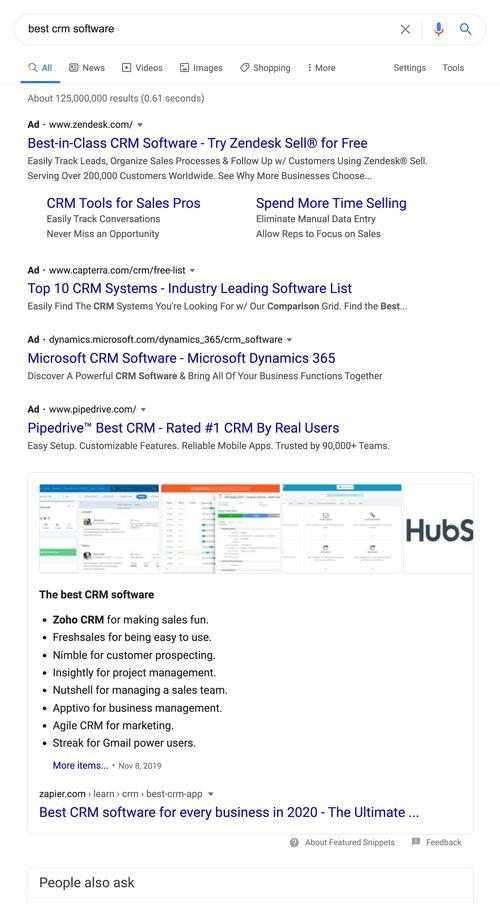Image resolution: width=500 pixels, height=904 pixels.
Task: Open the Tools options
Action: point(453,67)
